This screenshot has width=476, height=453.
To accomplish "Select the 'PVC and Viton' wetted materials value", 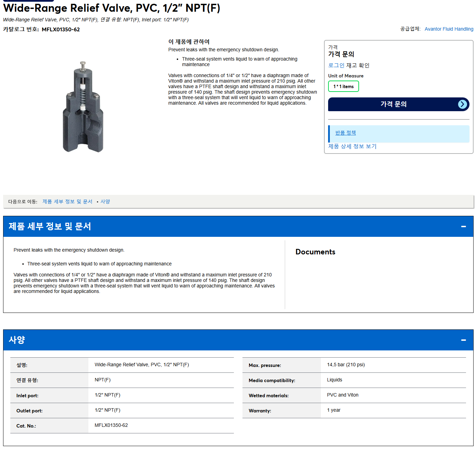I will (343, 395).
